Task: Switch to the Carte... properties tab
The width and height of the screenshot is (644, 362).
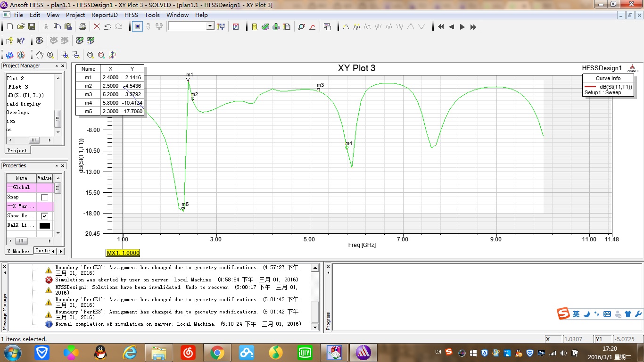Action: pyautogui.click(x=42, y=251)
